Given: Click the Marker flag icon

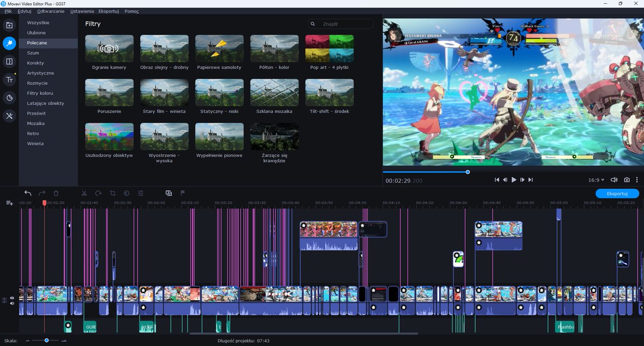Looking at the screenshot, I should tap(182, 193).
